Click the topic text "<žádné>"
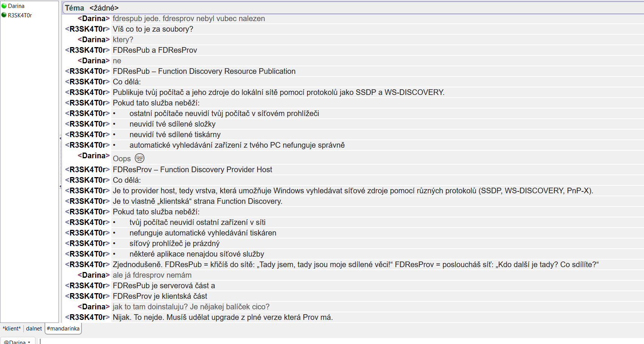644x344 pixels. [104, 8]
